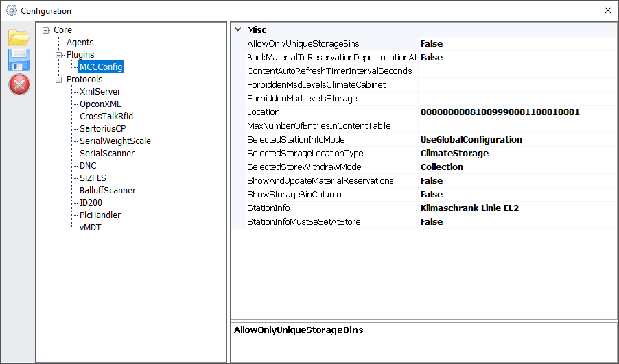Select the MCCConfig plugin node

(101, 67)
